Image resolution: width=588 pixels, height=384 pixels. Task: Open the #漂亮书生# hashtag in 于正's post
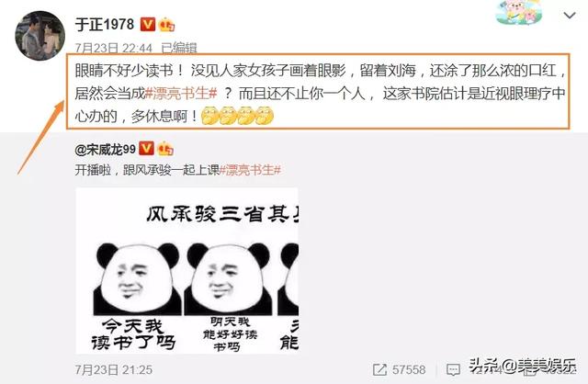(x=181, y=94)
